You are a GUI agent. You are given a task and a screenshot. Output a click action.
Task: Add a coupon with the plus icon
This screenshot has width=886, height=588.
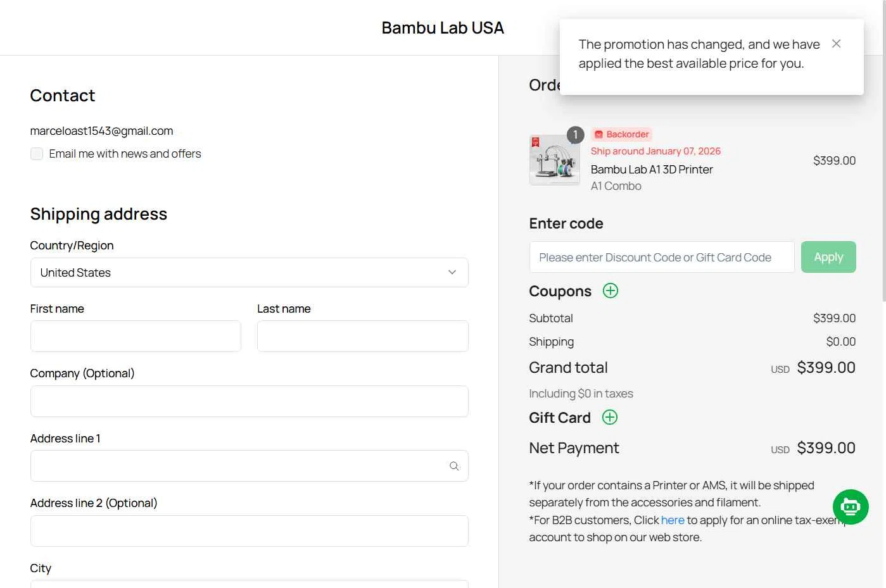(611, 291)
